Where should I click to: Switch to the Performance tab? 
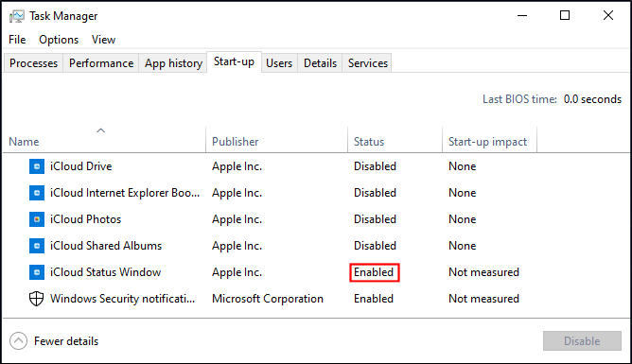[x=101, y=63]
